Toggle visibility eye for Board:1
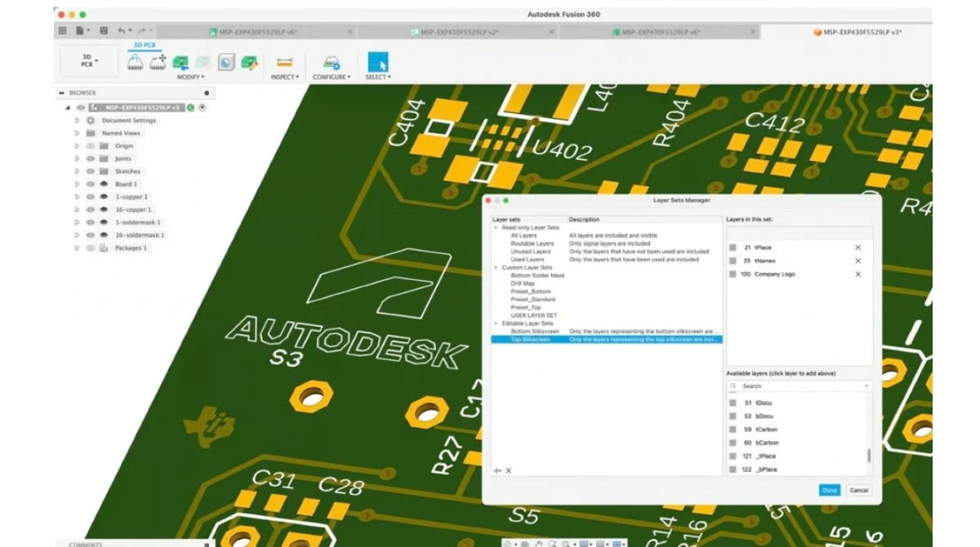The image size is (980, 547). click(90, 184)
